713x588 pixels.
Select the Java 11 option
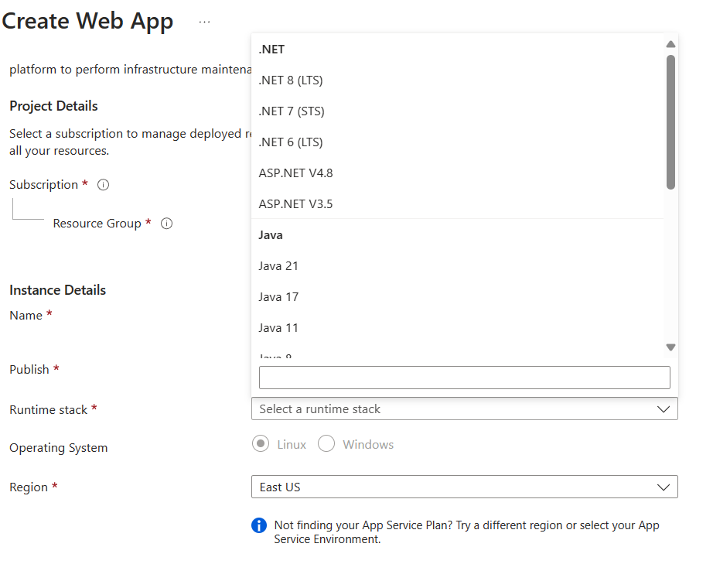coord(278,328)
